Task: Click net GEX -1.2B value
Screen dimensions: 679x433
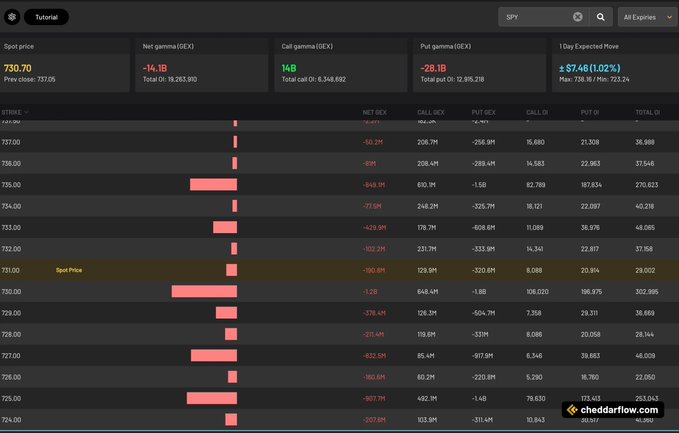Action: 370,292
